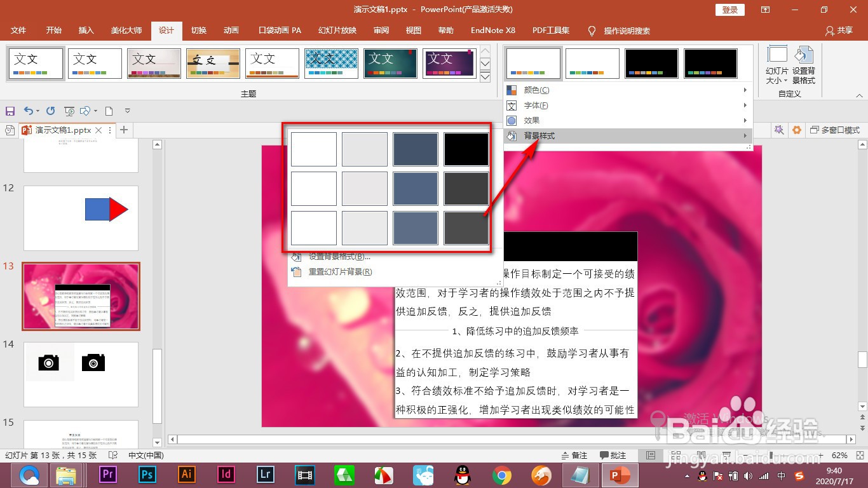The height and width of the screenshot is (488, 868).
Task: Apply the purple gradient theme thumbnail
Action: (x=449, y=64)
